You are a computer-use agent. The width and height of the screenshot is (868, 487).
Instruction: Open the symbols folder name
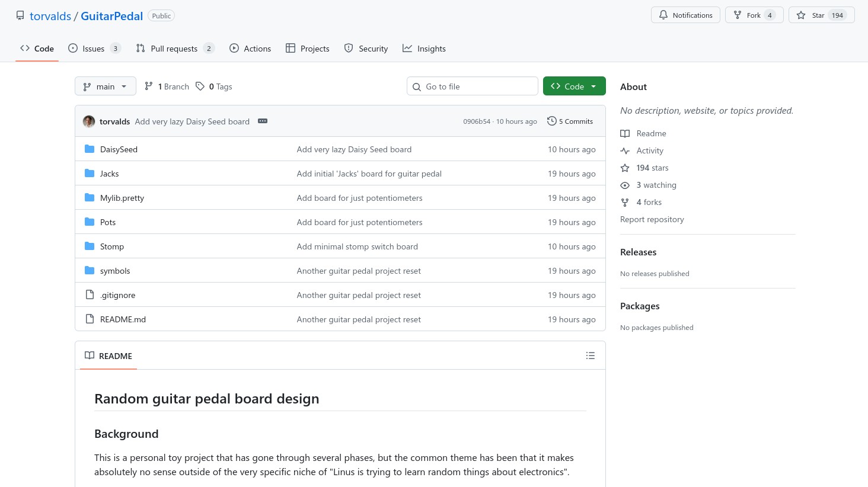click(115, 271)
